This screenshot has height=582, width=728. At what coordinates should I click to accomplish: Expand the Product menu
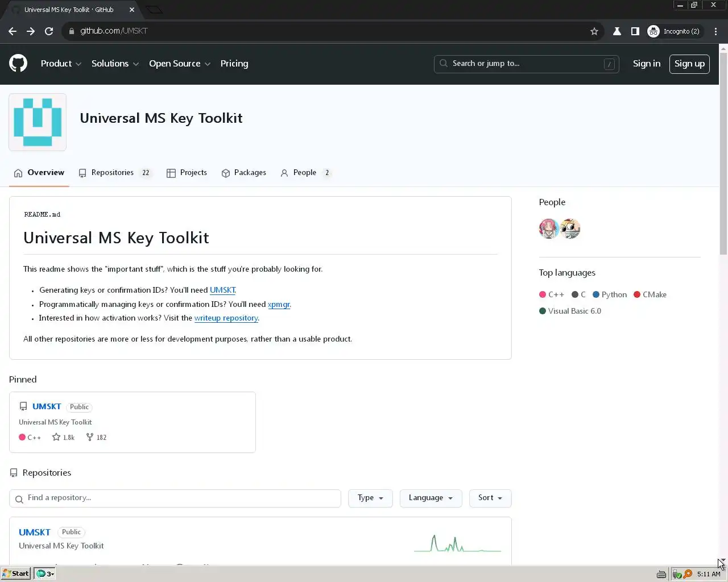tap(61, 64)
